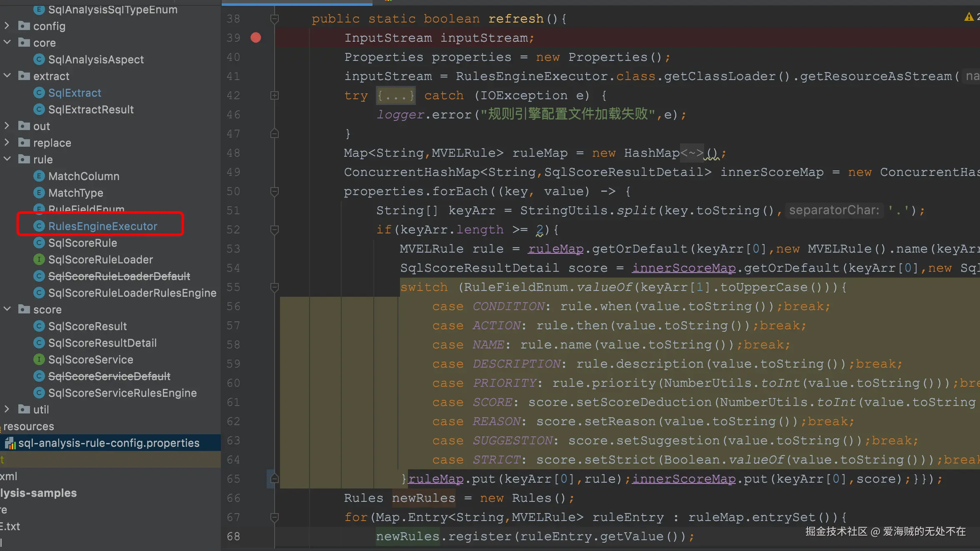The width and height of the screenshot is (980, 551).
Task: Open the deprecated SqlScoreRuleLoaderDefault class
Action: click(119, 276)
